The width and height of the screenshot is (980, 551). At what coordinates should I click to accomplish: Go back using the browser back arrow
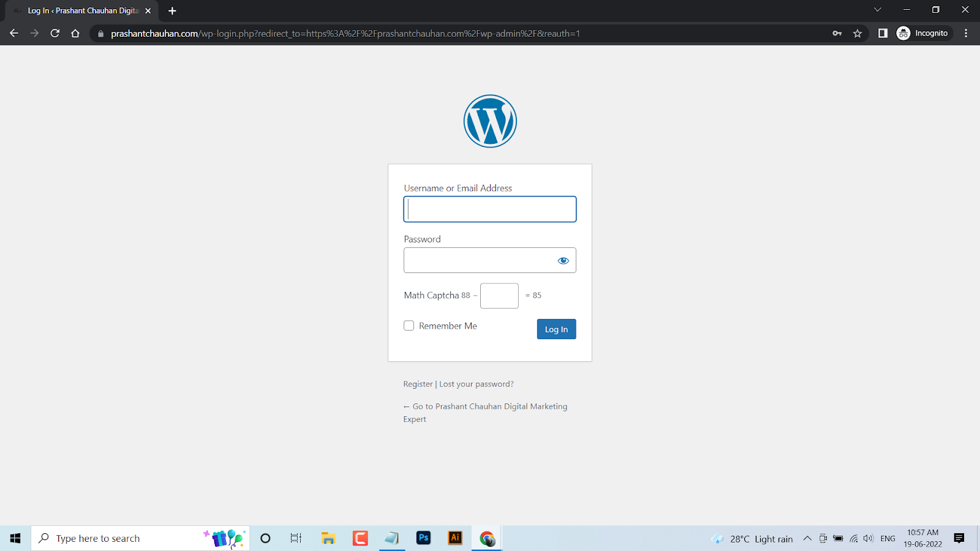(14, 34)
